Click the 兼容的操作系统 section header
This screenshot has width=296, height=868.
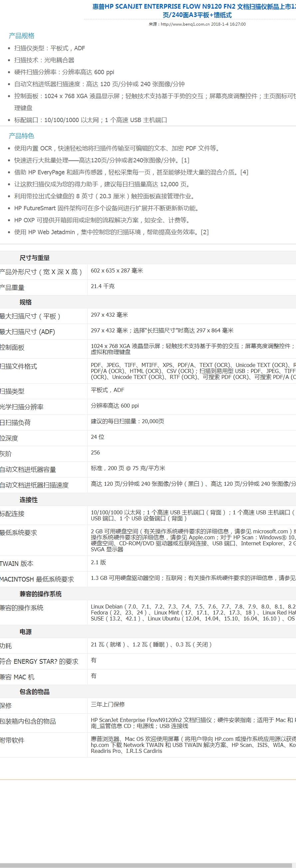[x=41, y=594]
